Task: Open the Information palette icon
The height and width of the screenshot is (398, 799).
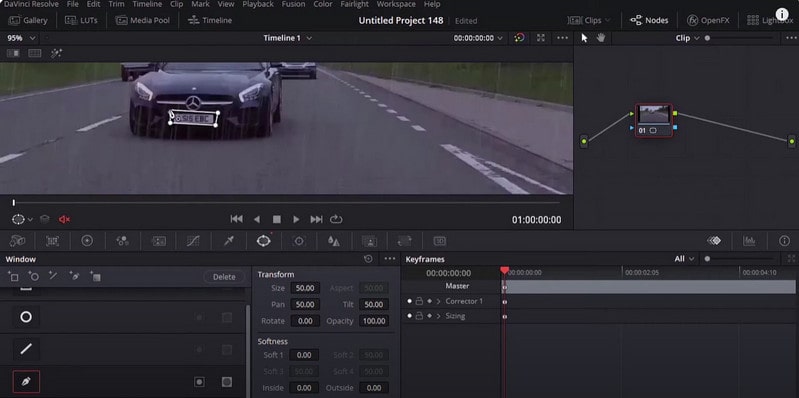Action: click(x=784, y=241)
